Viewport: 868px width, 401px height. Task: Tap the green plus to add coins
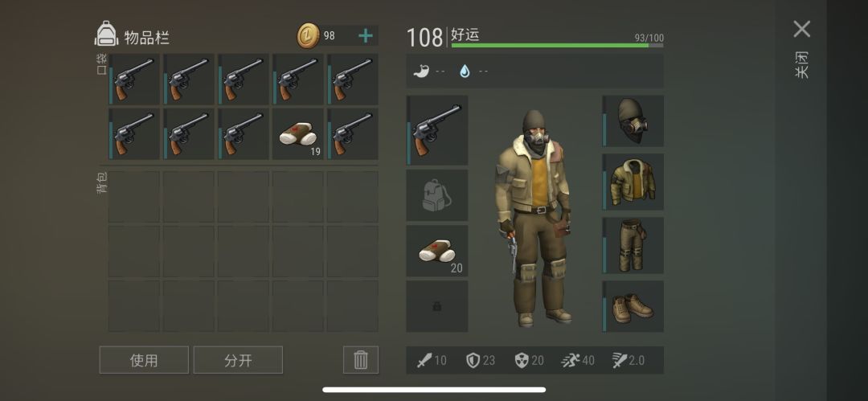click(x=366, y=36)
